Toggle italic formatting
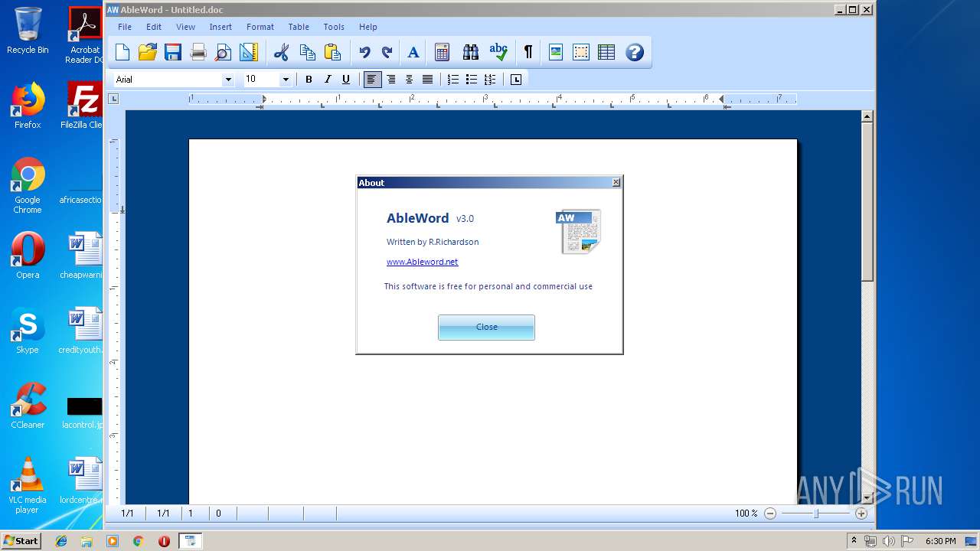The height and width of the screenshot is (551, 980). point(328,80)
